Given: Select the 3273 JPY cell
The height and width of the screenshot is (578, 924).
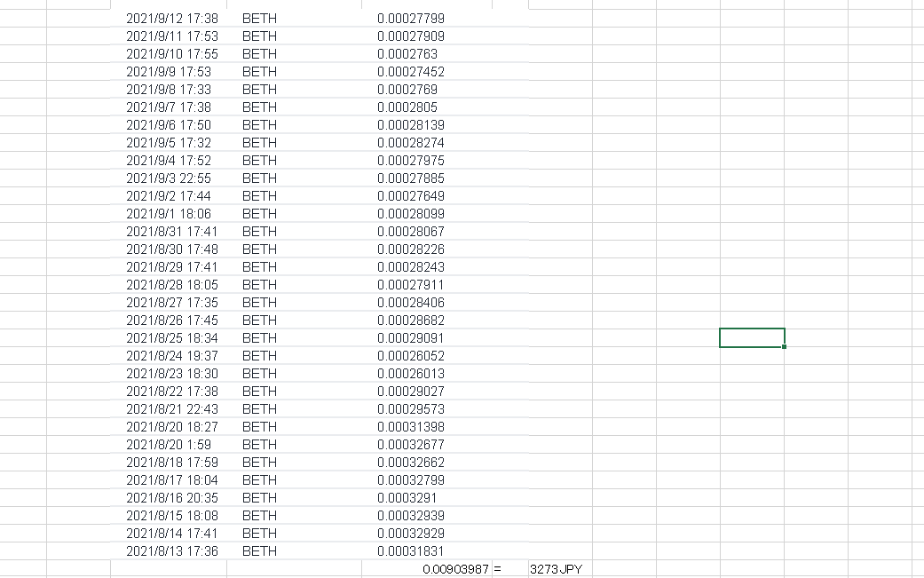Looking at the screenshot, I should 556,569.
